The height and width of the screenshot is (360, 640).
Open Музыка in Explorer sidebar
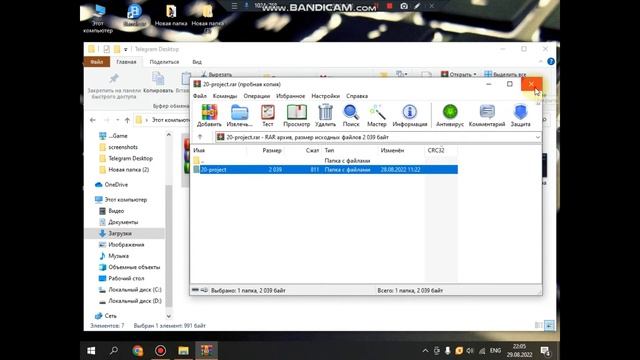point(118,256)
